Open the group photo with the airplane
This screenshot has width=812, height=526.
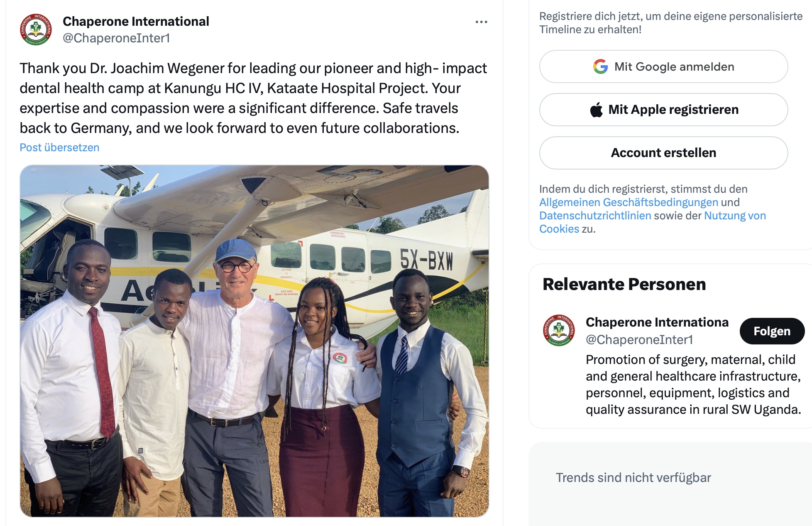pos(254,341)
